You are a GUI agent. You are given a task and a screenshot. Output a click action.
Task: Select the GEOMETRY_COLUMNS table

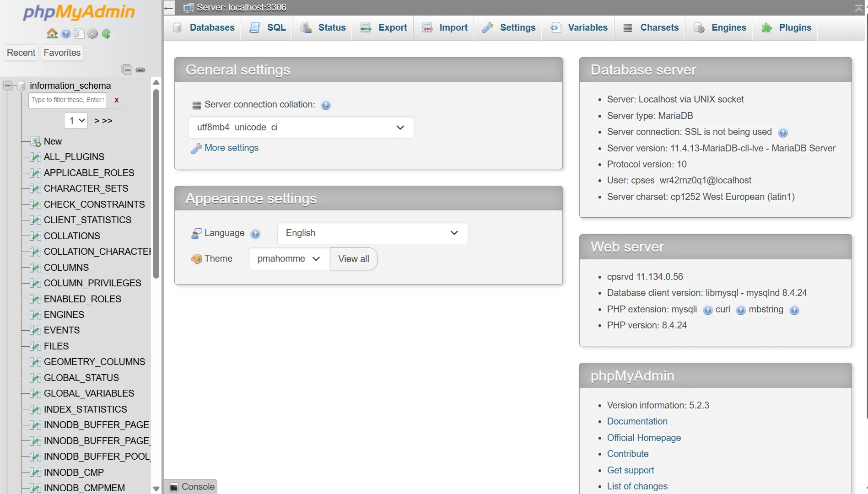pyautogui.click(x=94, y=362)
